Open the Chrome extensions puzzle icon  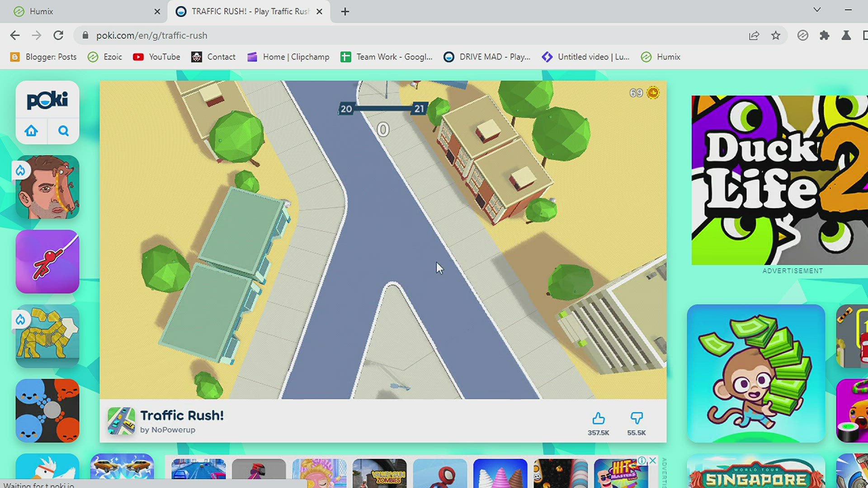824,36
